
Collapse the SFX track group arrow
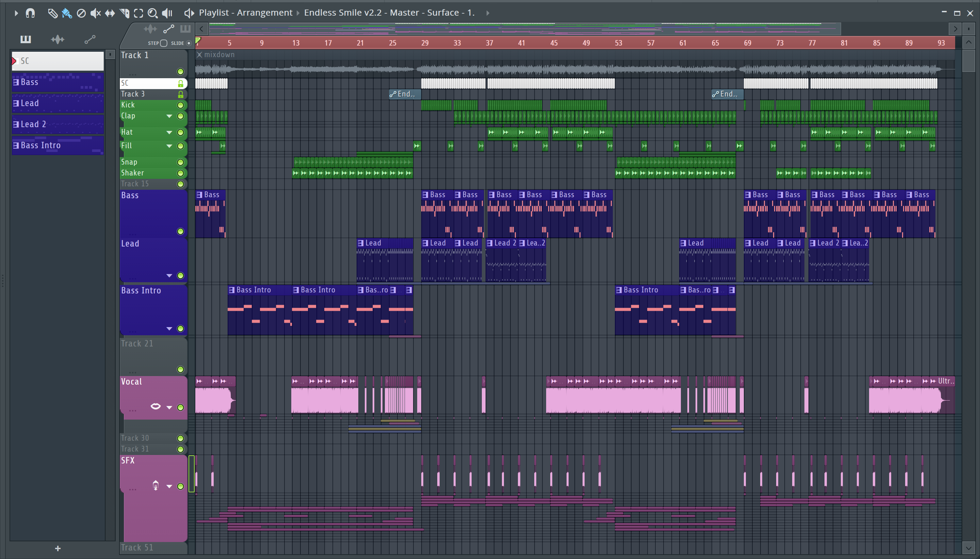click(x=169, y=487)
